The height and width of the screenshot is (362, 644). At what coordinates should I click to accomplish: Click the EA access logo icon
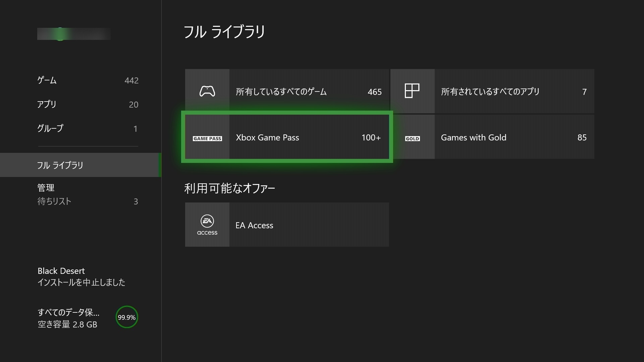coord(207,225)
